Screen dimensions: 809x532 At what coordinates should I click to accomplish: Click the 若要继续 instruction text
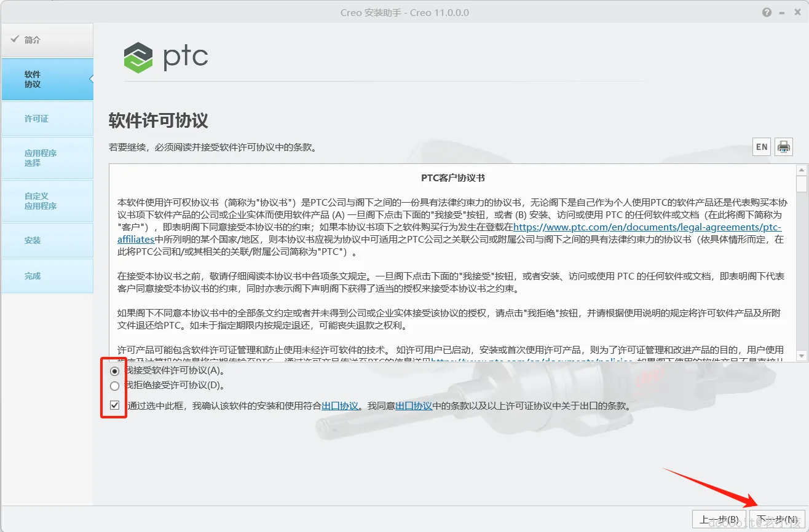pyautogui.click(x=213, y=147)
